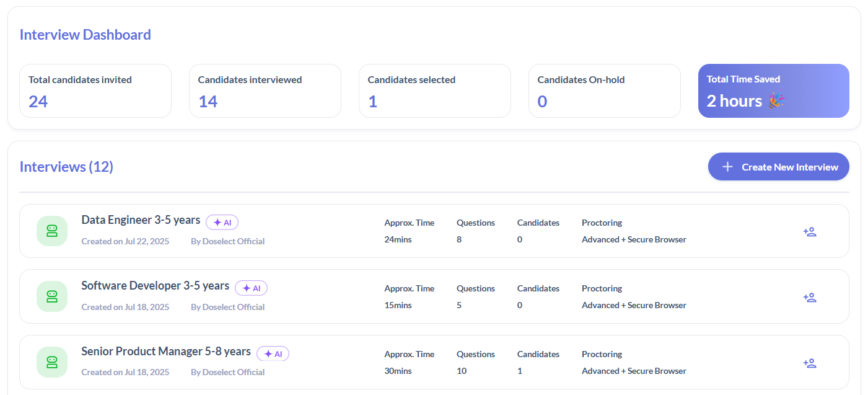
Task: Click the 2 hours time saved value
Action: (x=735, y=100)
